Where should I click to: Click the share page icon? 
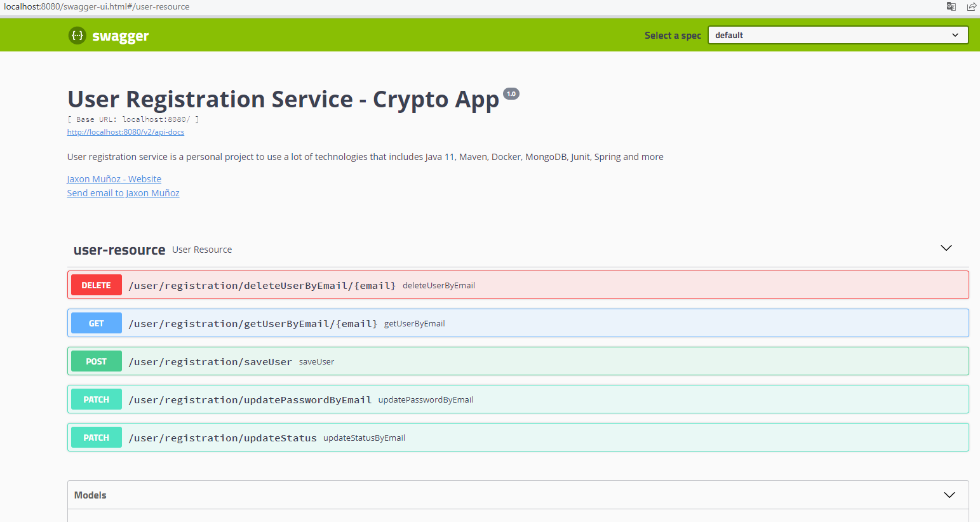[x=972, y=6]
